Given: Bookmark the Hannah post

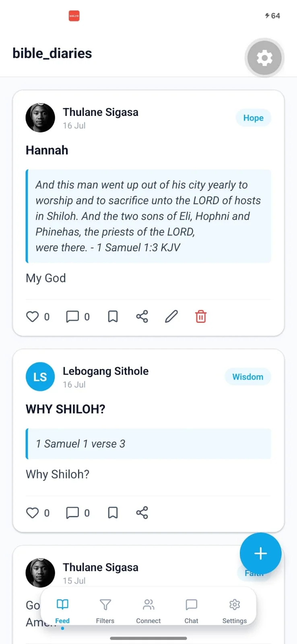Looking at the screenshot, I should [113, 317].
